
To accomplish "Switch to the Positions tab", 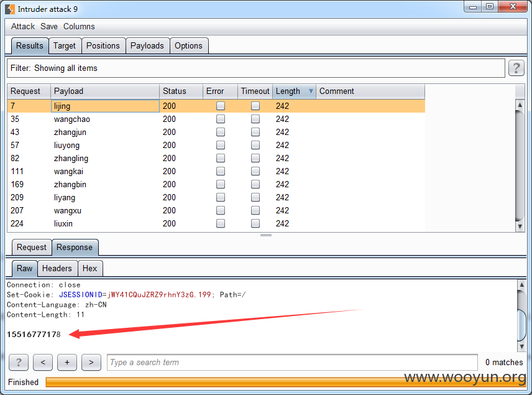I will coord(103,46).
